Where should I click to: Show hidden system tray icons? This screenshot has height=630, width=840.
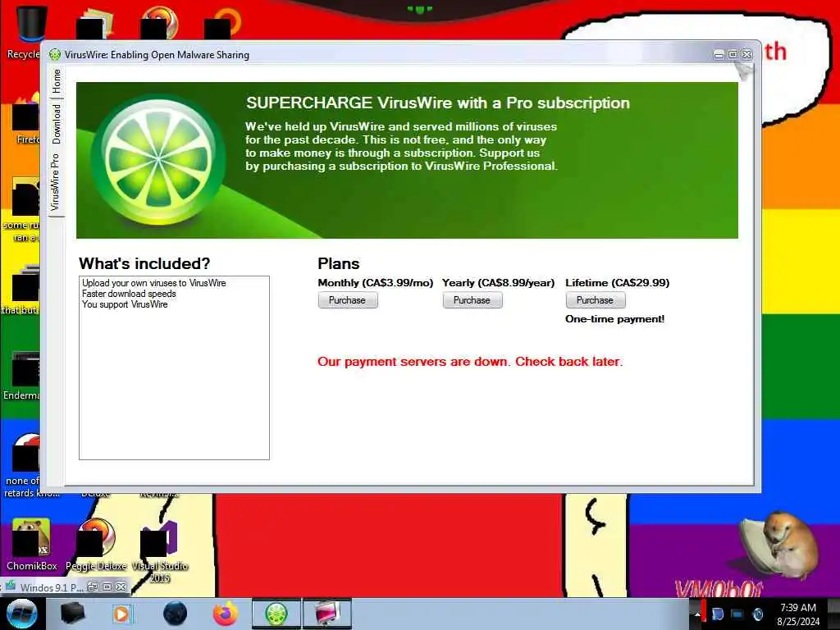click(697, 614)
